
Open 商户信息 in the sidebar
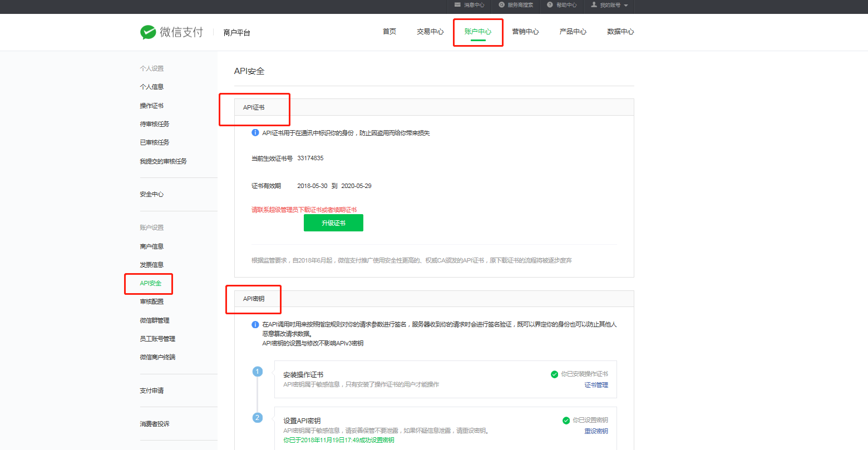[x=152, y=246]
